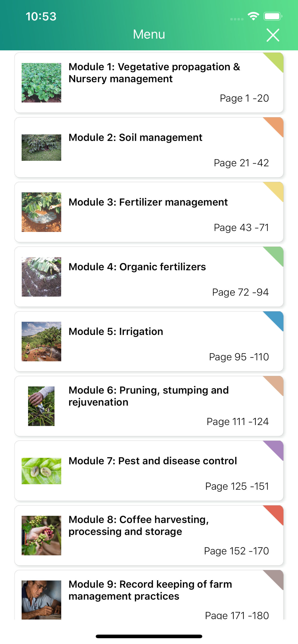Select Module 2: Soil management
298x644 pixels.
tap(135, 137)
